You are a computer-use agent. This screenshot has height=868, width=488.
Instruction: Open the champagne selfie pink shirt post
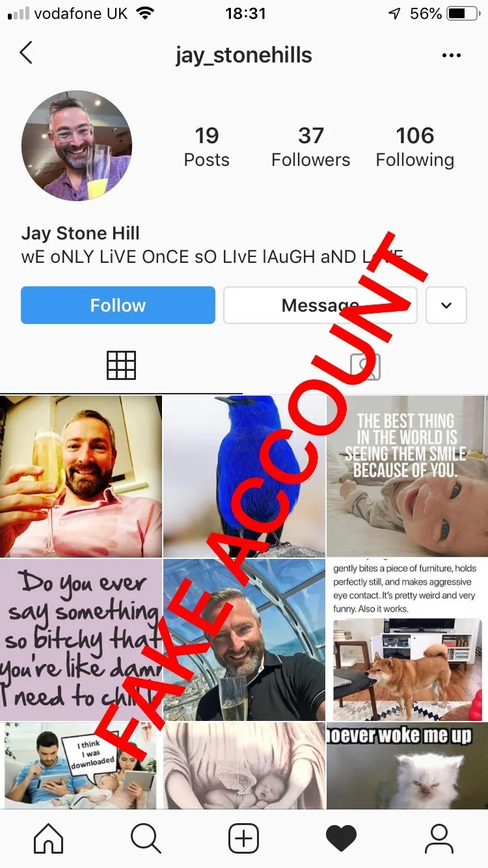click(81, 476)
